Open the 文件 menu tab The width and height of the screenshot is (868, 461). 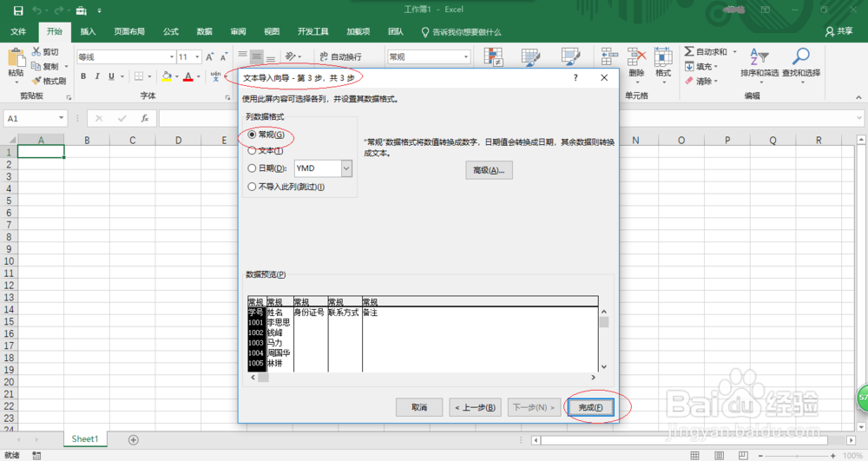[x=18, y=31]
